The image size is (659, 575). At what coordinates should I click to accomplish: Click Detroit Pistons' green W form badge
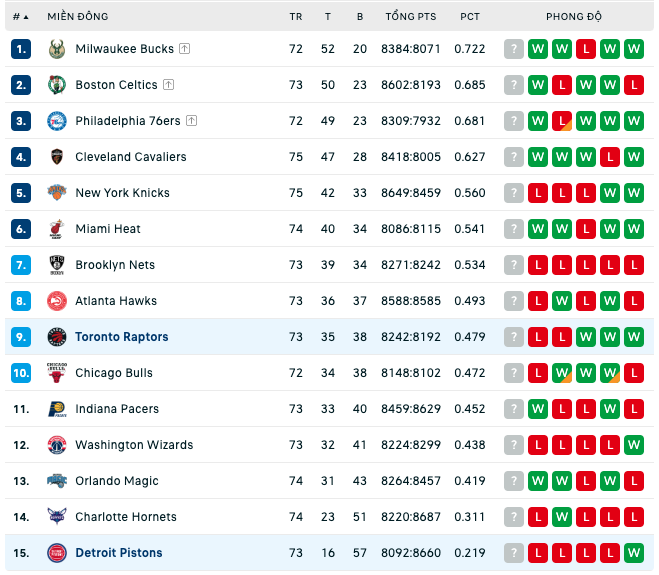(x=634, y=553)
